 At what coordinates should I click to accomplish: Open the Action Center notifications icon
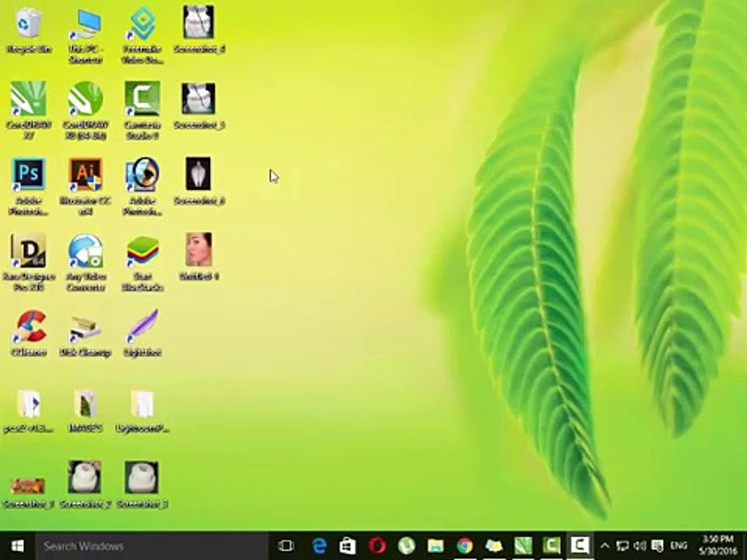[657, 546]
